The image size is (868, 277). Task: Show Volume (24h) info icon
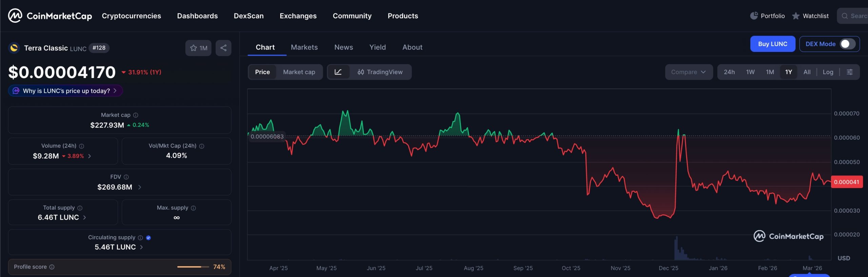[x=81, y=146]
